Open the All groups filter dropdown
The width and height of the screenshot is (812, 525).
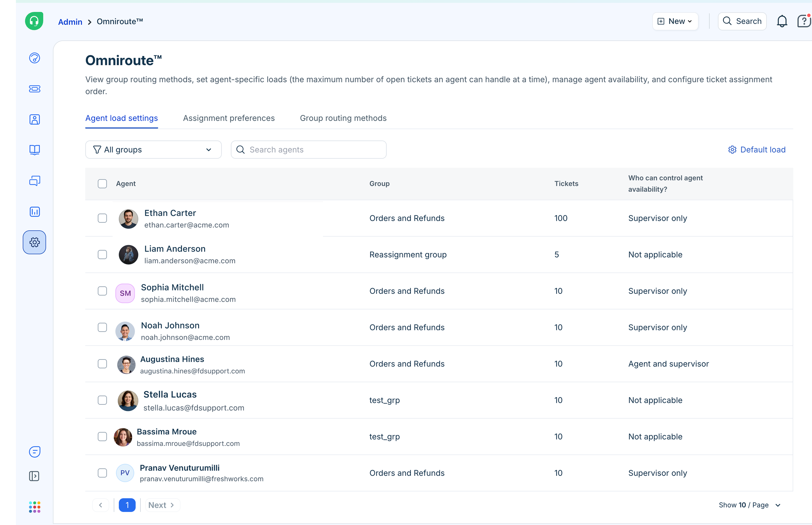[x=153, y=150]
